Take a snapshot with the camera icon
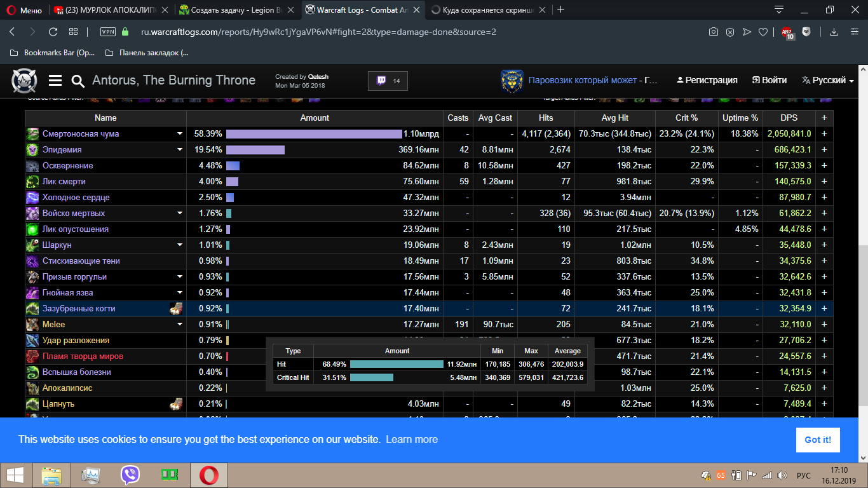Viewport: 868px width, 488px height. click(714, 32)
